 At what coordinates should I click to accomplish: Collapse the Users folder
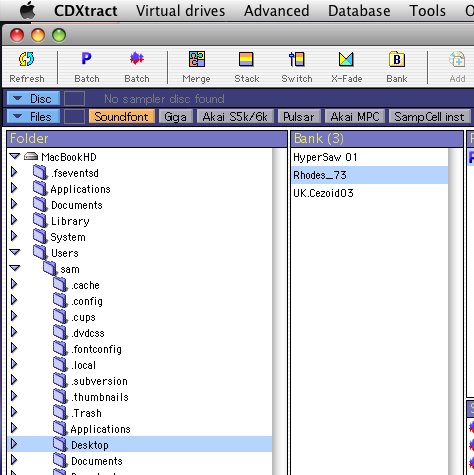pyautogui.click(x=15, y=252)
